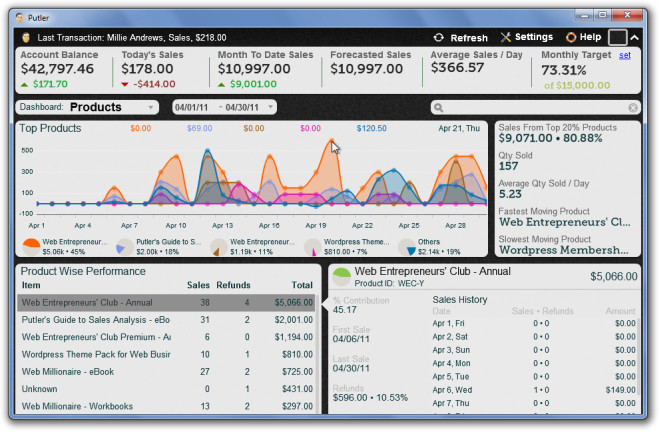Click inside the search input field

535,108
